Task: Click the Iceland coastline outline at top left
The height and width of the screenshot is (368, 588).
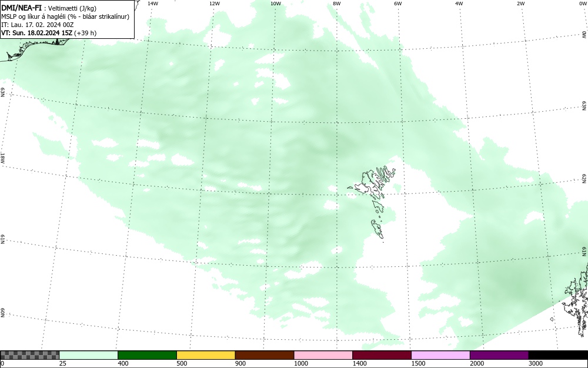Action: [34, 49]
